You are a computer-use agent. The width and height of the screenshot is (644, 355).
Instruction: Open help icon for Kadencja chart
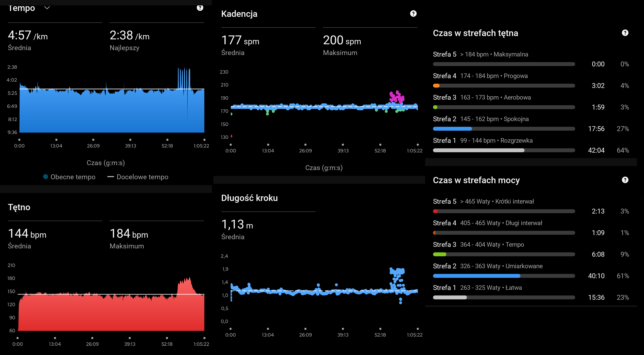(x=413, y=14)
